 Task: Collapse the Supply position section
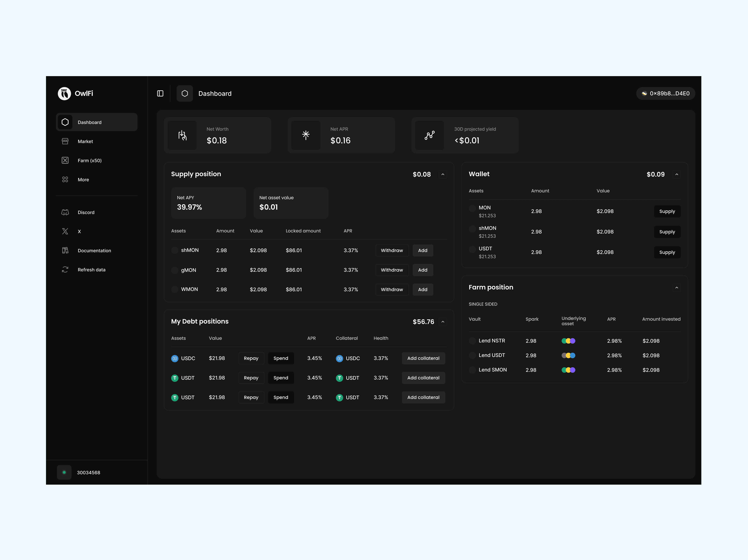coord(443,174)
